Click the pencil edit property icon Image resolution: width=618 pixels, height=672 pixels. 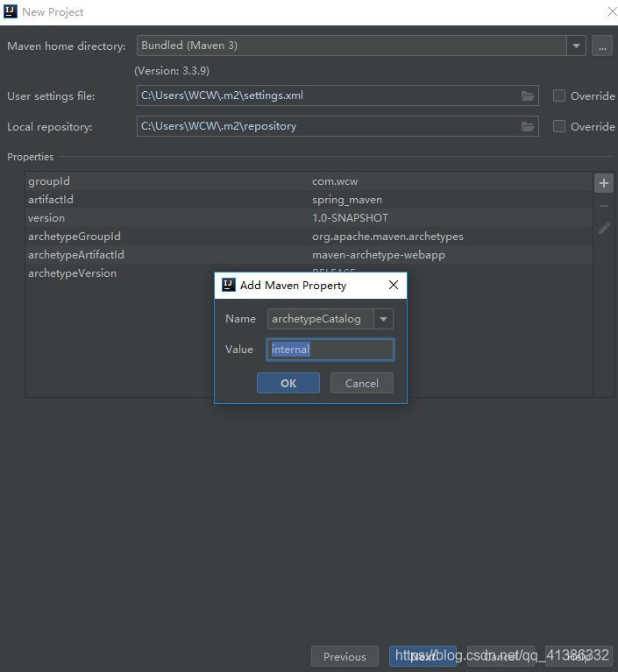coord(604,229)
